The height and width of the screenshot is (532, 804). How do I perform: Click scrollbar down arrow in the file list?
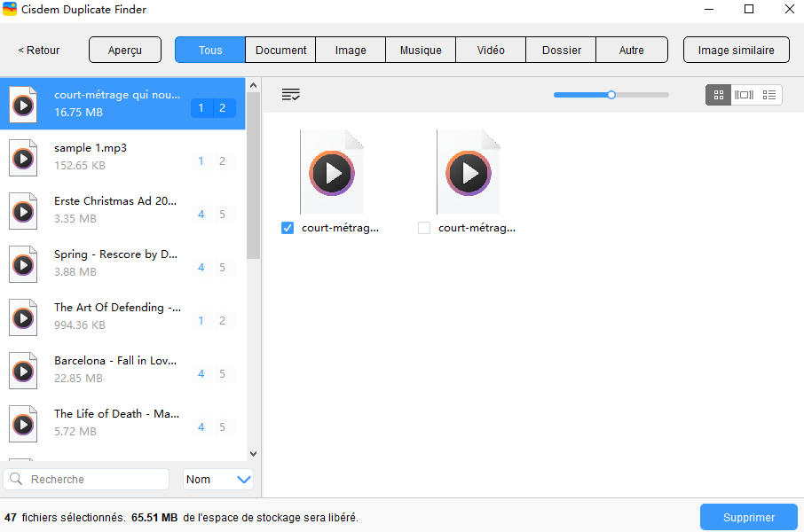tap(253, 454)
